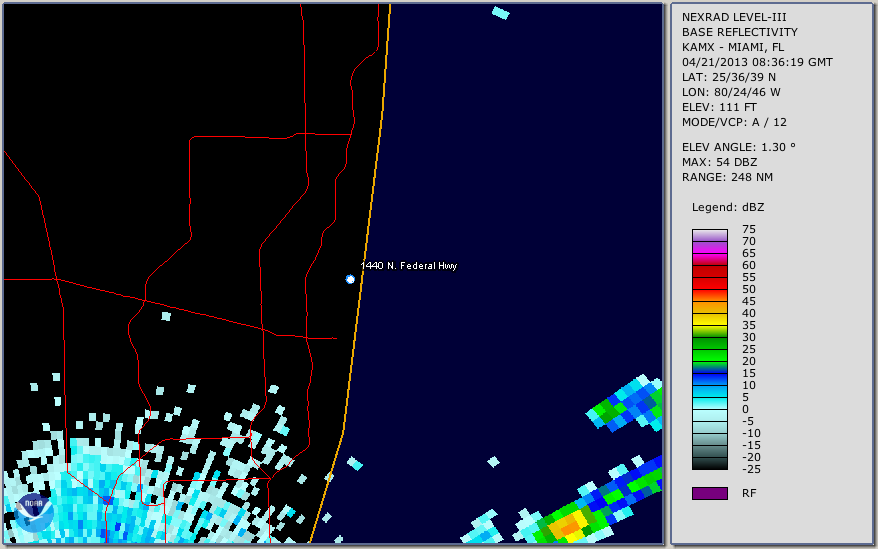878x549 pixels.
Task: Select 'NEXRAD LEVEL-III' header text
Action: (x=734, y=17)
